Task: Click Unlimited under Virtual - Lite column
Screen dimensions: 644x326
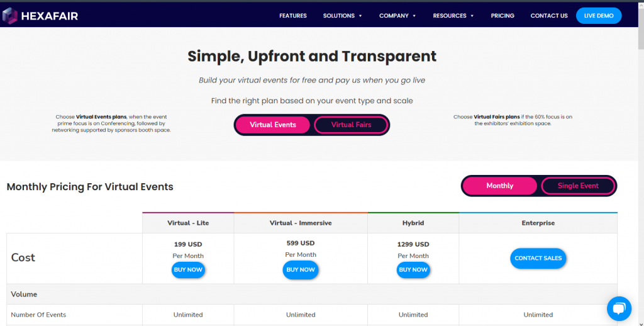Action: coord(188,315)
